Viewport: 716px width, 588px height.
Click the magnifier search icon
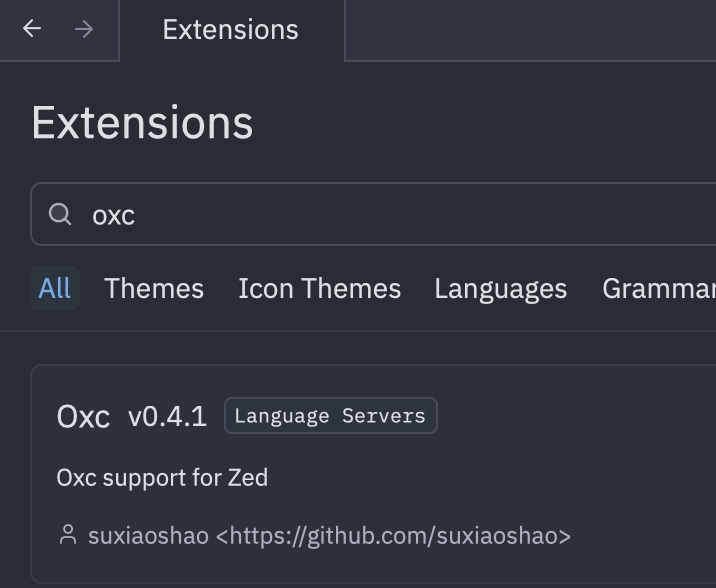pos(60,214)
